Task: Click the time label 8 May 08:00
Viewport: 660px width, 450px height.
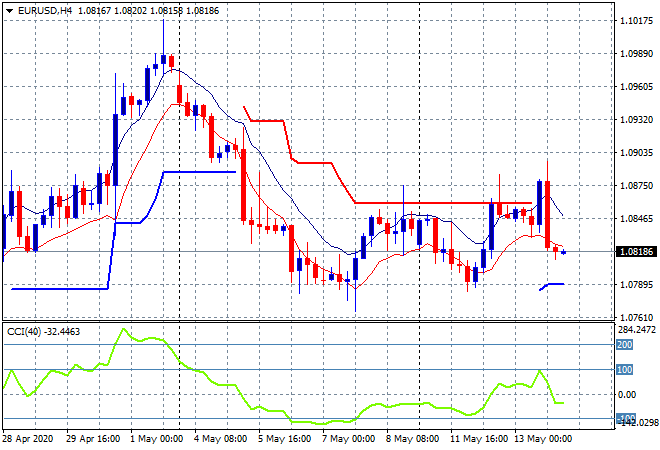Action: pos(413,439)
